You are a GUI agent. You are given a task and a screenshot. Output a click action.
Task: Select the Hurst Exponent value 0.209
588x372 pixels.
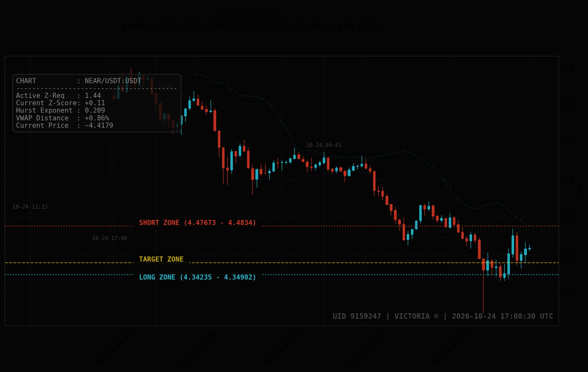(95, 110)
